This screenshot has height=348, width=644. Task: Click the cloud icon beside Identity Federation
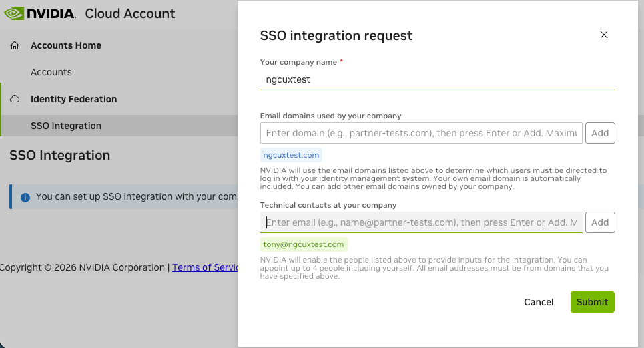pyautogui.click(x=15, y=99)
